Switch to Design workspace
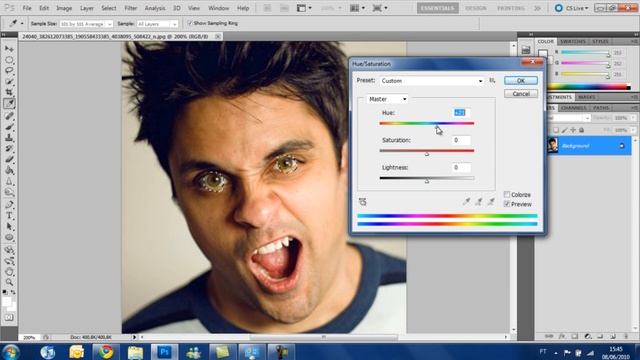640x360 pixels. [476, 8]
